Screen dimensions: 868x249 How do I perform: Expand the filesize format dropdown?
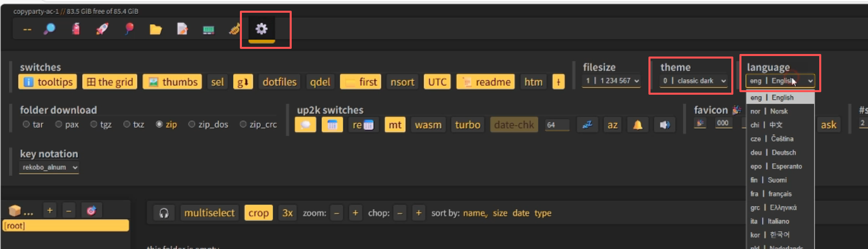pos(612,81)
